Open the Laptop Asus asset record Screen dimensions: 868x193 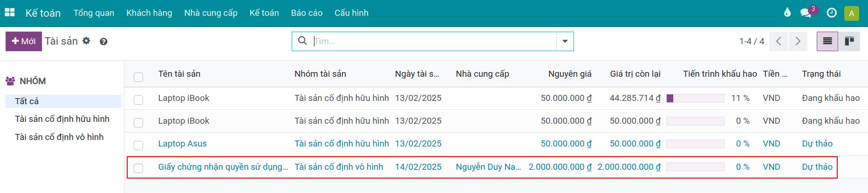pos(182,144)
